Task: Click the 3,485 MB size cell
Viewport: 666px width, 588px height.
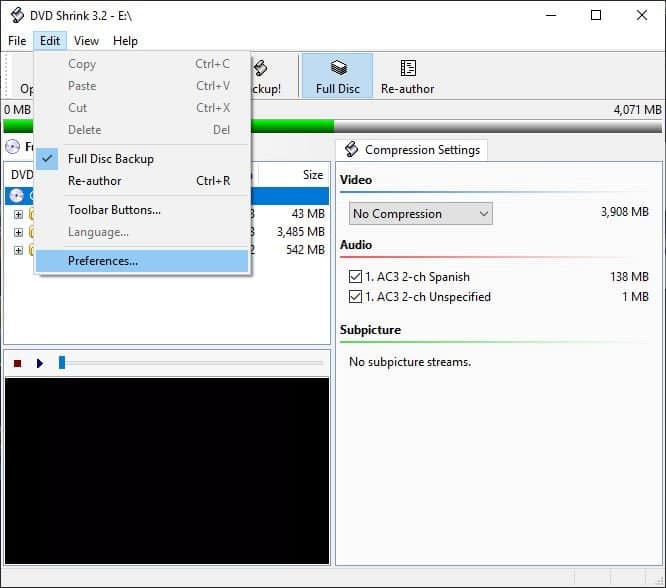Action: click(x=301, y=232)
